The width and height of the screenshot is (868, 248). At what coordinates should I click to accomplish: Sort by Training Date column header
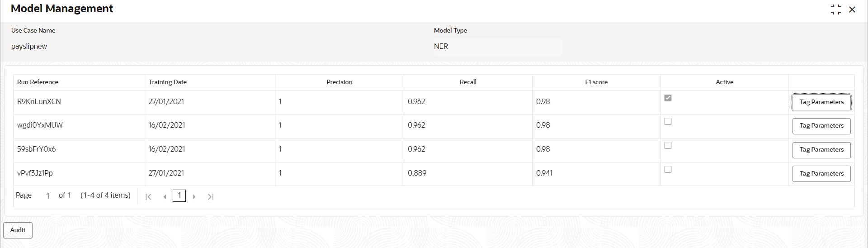[x=168, y=82]
